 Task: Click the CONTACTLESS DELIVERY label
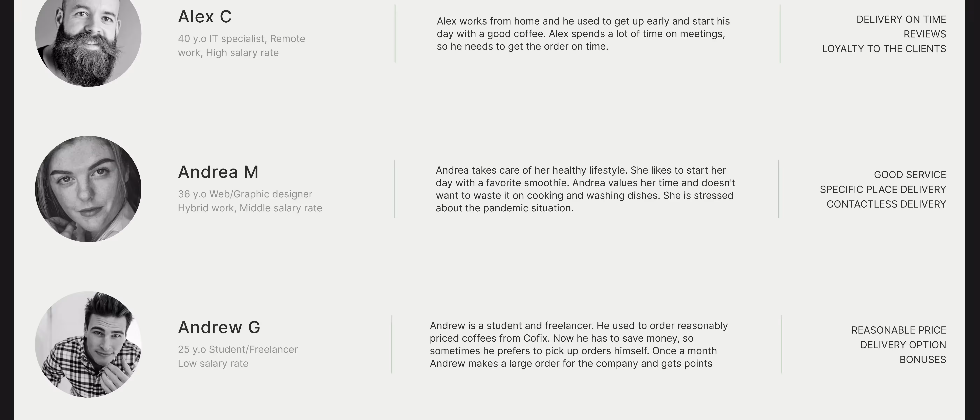886,204
